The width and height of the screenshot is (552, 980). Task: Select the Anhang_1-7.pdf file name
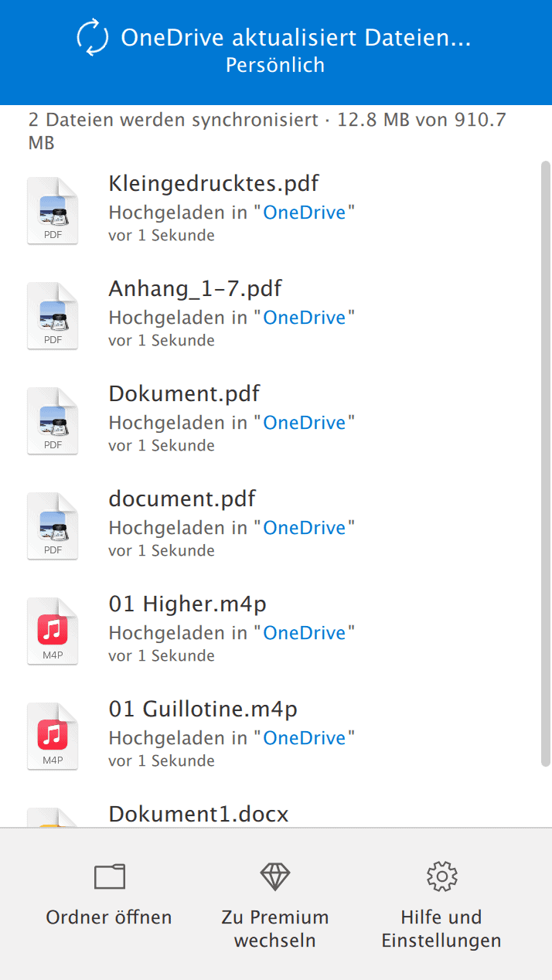point(195,289)
